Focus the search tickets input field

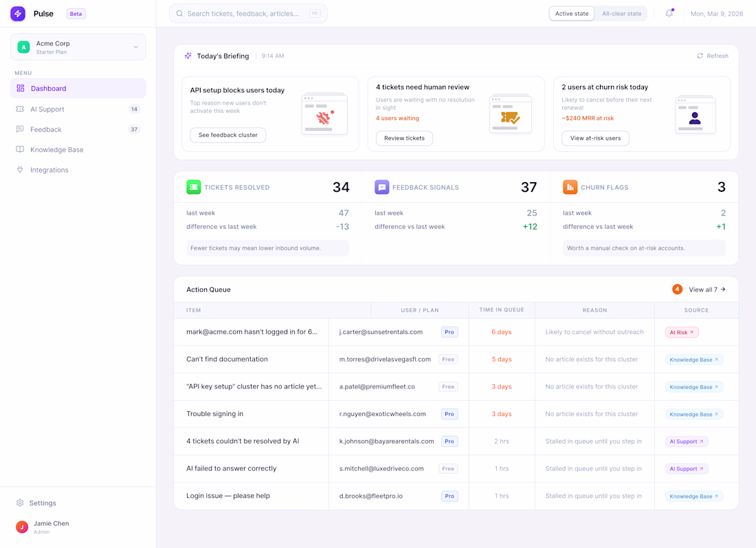[x=248, y=14]
